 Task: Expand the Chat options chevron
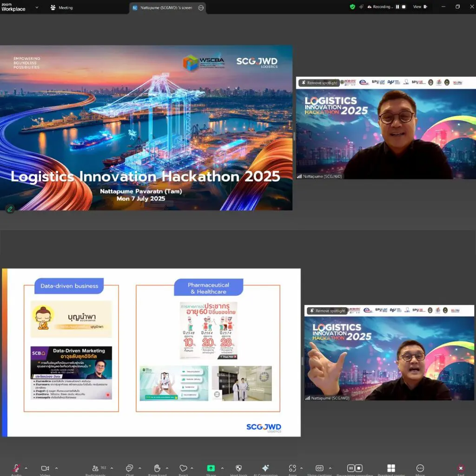pos(139,468)
